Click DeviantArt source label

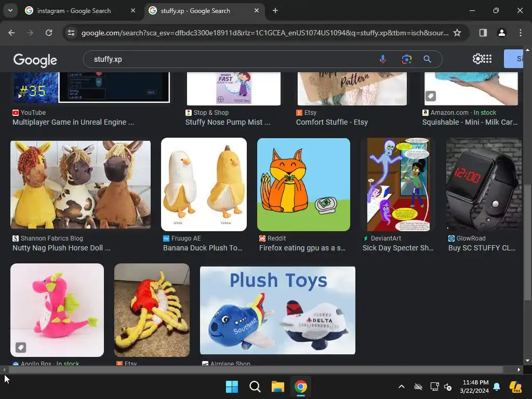(382, 238)
